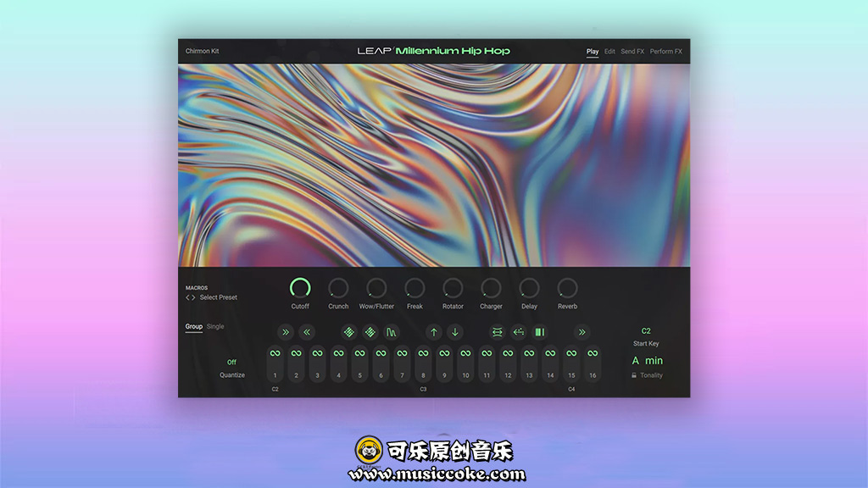This screenshot has height=488, width=868.
Task: Click the Chirmon Kit name
Action: tap(202, 52)
